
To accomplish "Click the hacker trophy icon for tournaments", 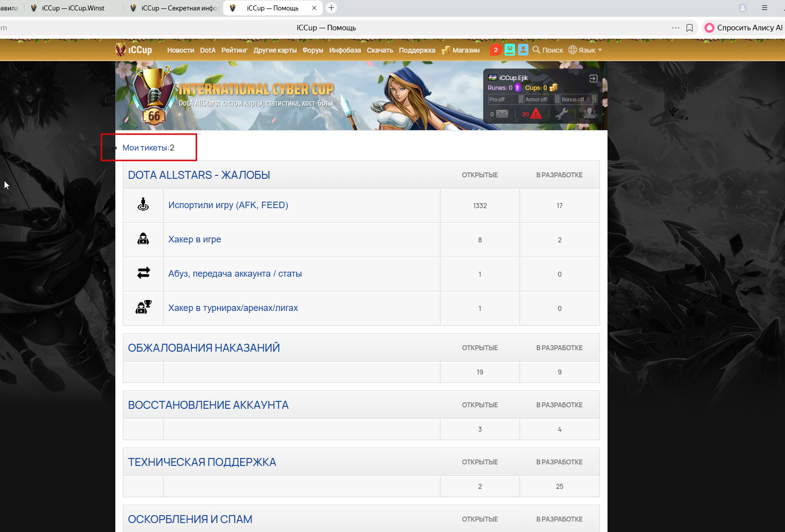I will (x=143, y=307).
